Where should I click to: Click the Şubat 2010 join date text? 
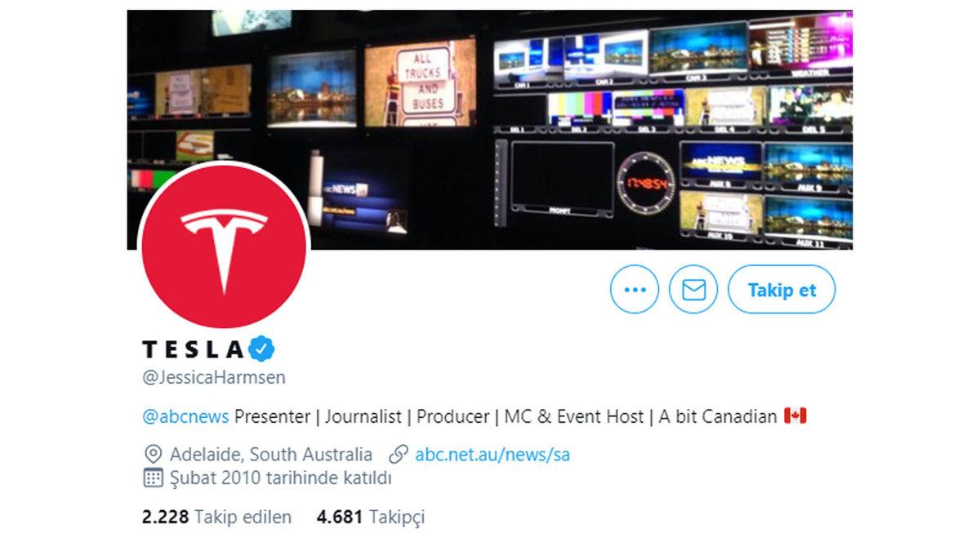[x=281, y=478]
